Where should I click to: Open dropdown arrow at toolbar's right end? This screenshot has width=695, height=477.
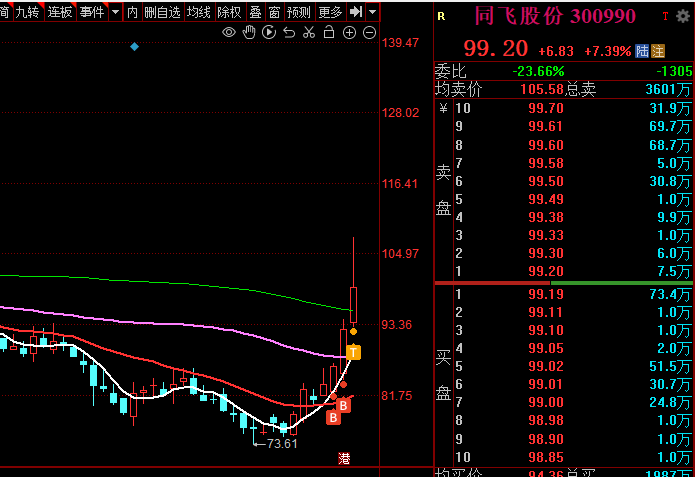373,12
